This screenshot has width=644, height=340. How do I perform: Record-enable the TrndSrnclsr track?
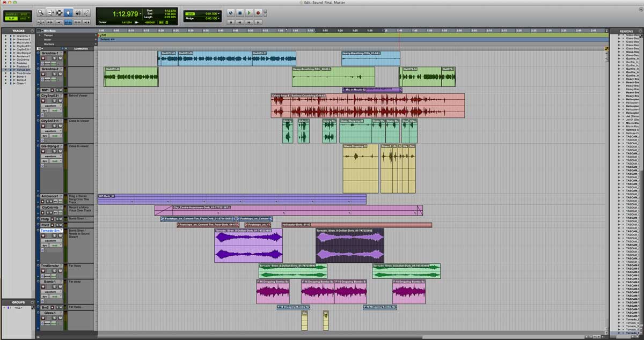43,271
